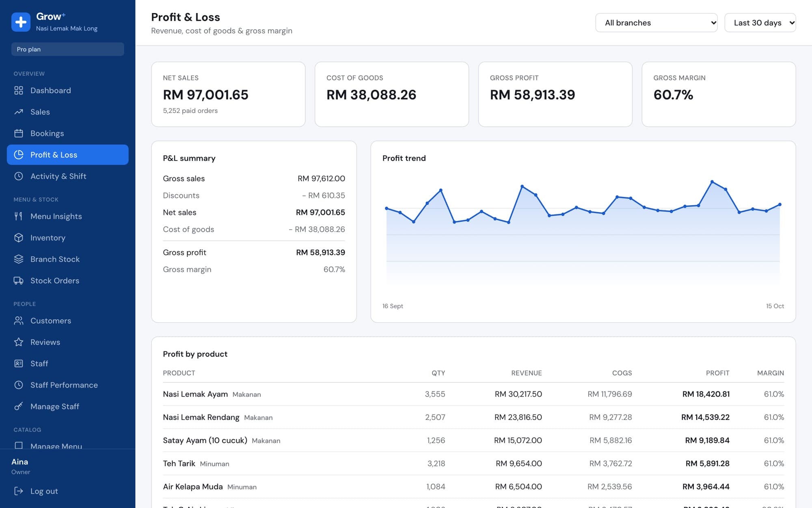The image size is (812, 508).
Task: Click the Net Sales RM 97,001.65 card
Action: (x=228, y=94)
